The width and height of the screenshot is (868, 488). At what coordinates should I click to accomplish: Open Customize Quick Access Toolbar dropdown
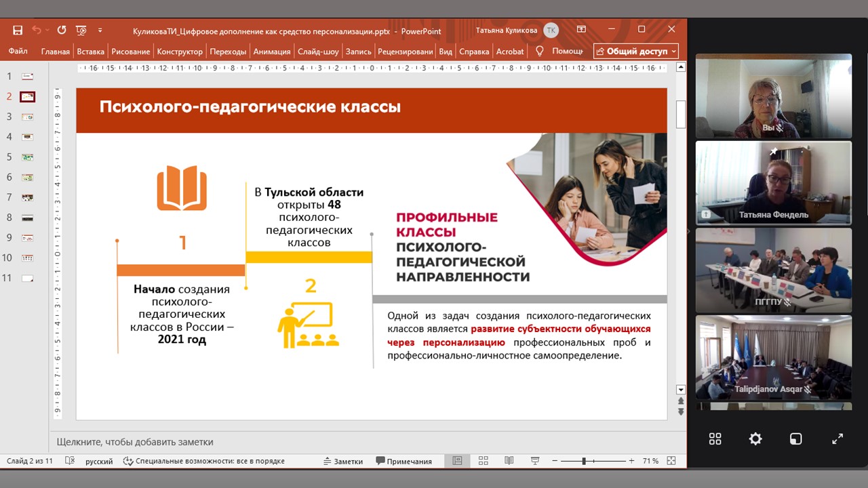point(100,30)
